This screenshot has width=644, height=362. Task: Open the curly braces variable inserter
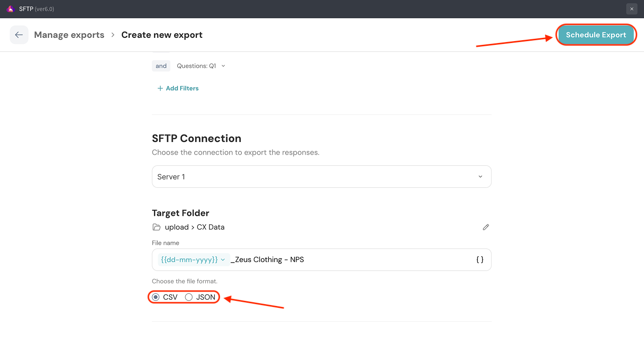coord(479,260)
